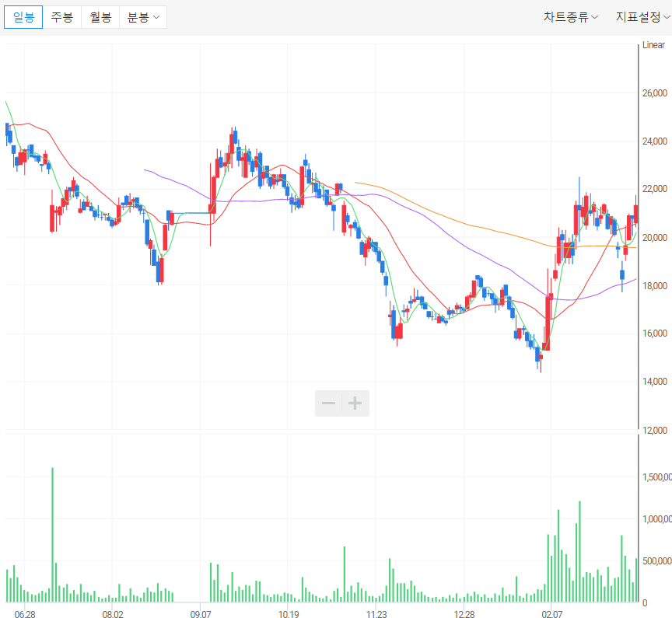Select the 일봉 daily chart tab
Image resolution: width=672 pixels, height=618 pixels.
pyautogui.click(x=23, y=17)
